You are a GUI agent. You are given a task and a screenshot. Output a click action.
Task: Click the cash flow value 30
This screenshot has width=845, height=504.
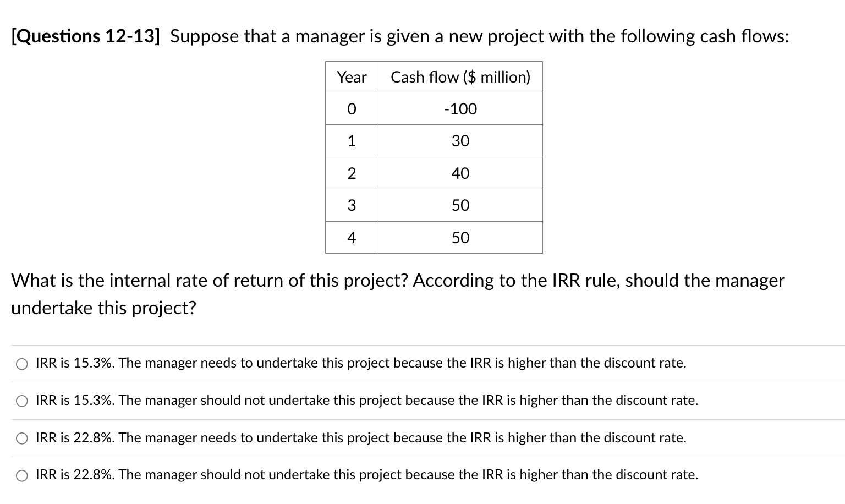click(460, 141)
